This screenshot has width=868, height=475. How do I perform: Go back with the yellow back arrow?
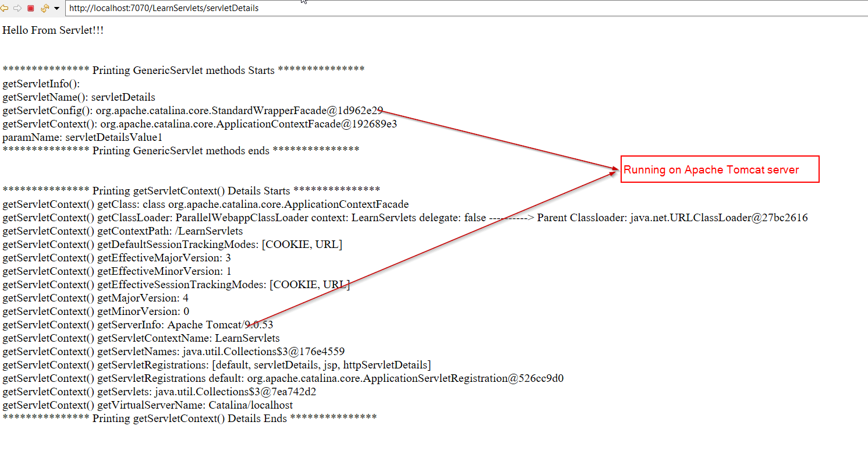point(5,8)
